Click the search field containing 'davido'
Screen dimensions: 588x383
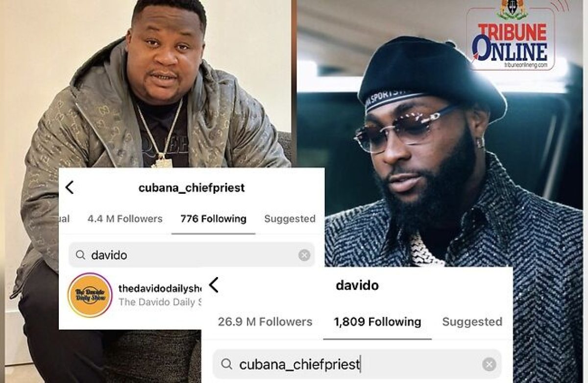click(x=192, y=255)
